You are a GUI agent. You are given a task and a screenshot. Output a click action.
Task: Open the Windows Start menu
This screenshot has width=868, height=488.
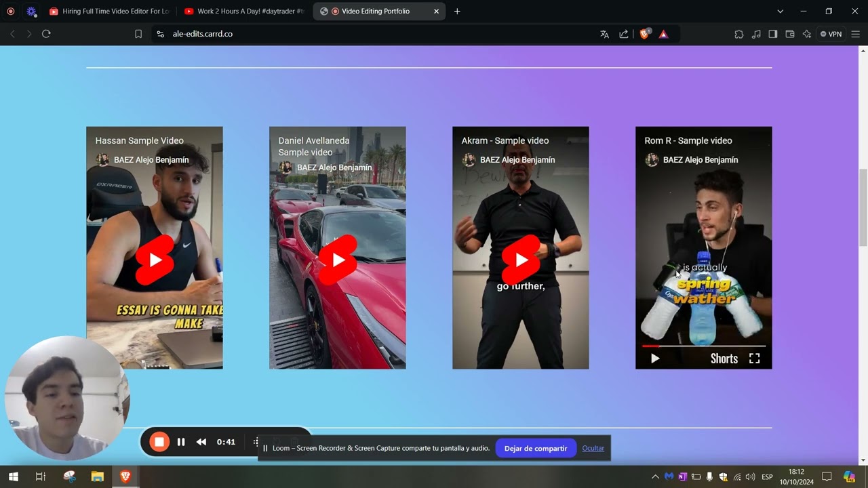(13, 476)
